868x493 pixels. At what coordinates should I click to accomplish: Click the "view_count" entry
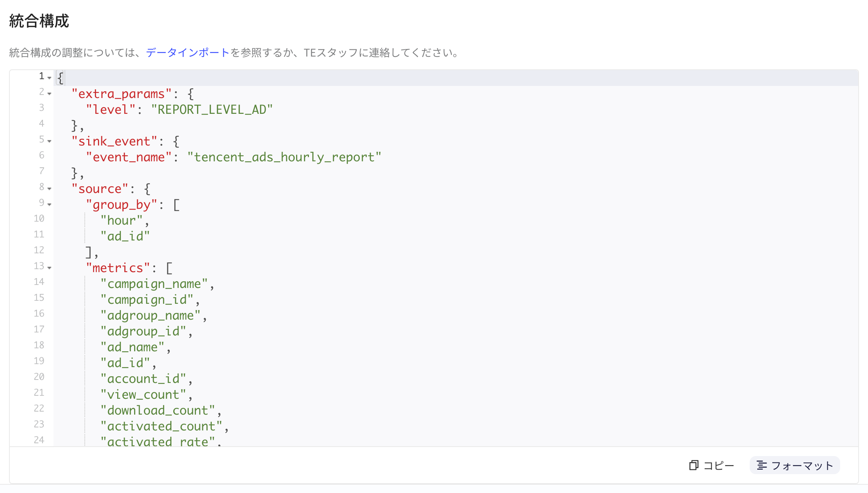click(x=143, y=395)
